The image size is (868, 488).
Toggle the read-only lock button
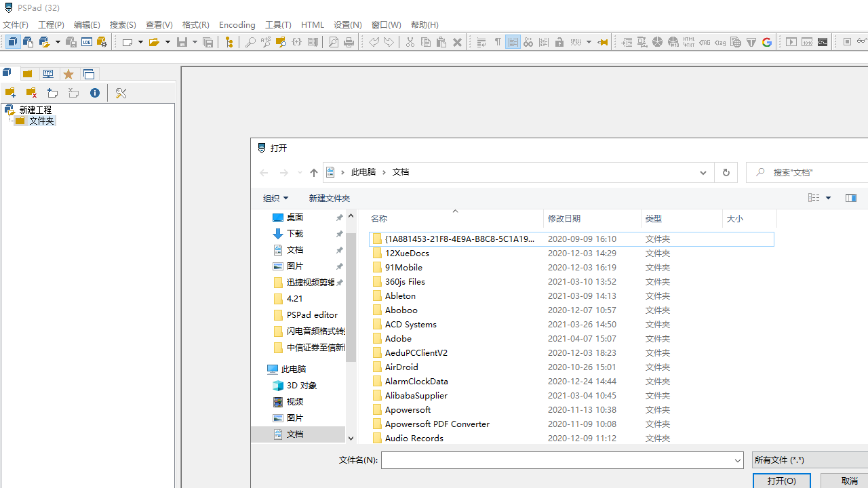559,42
